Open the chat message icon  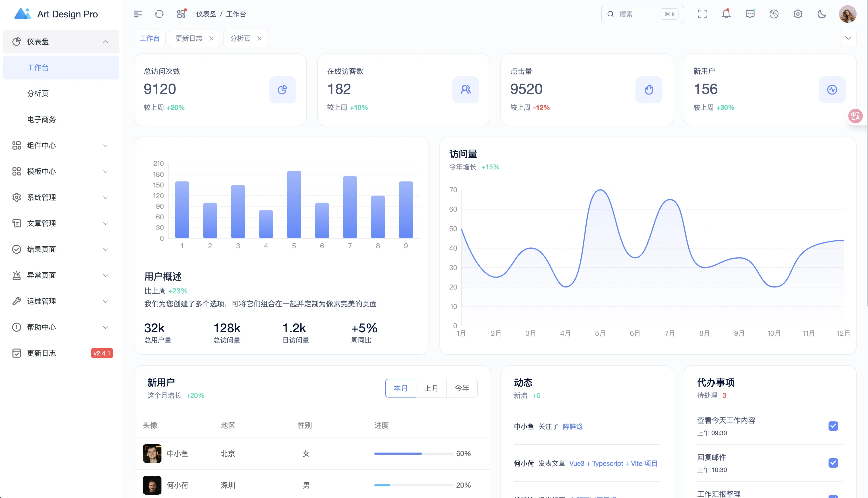pyautogui.click(x=750, y=14)
